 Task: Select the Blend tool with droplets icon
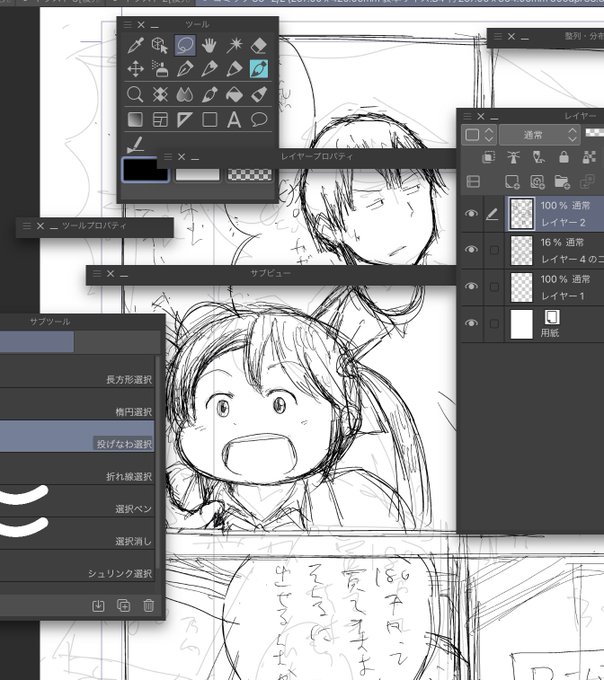(x=185, y=94)
